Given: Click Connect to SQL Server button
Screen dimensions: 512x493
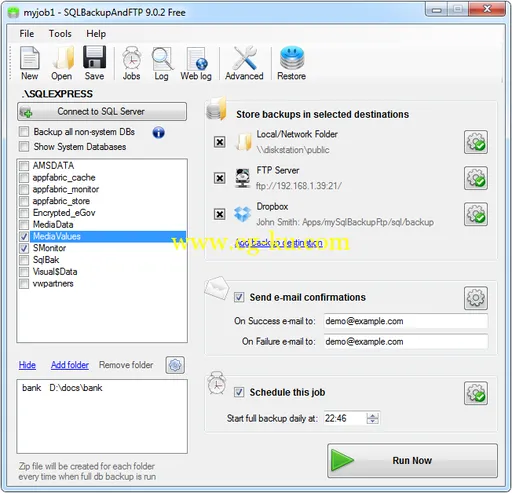Looking at the screenshot, I should [x=102, y=112].
